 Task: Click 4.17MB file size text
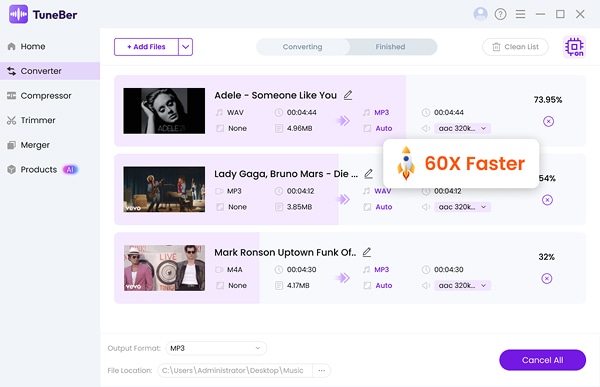(298, 285)
